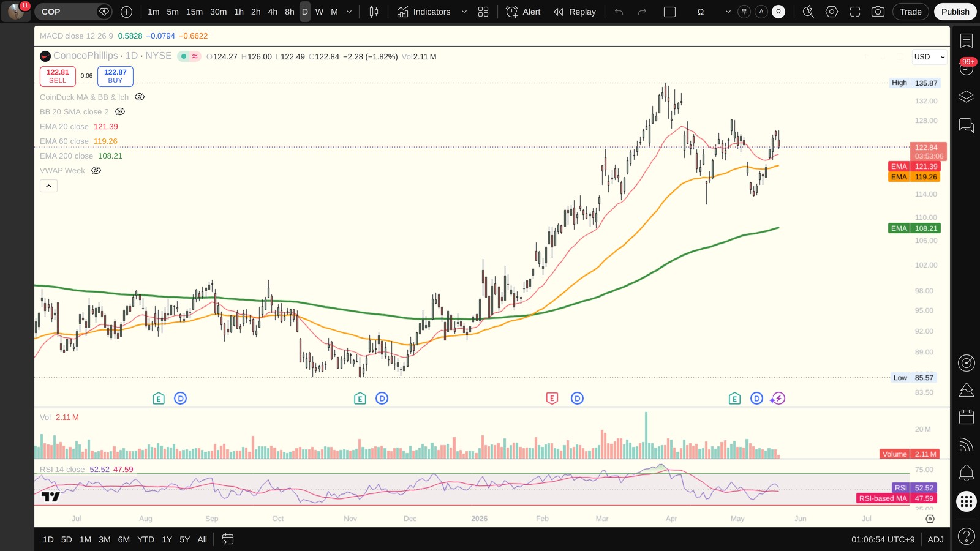Select the 1m timeframe
This screenshot has width=980, height=551.
click(x=154, y=12)
